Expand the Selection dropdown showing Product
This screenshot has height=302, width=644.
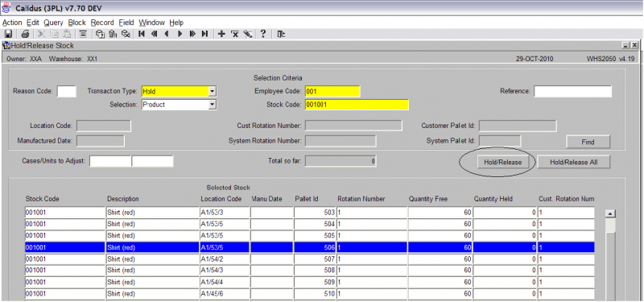point(213,105)
